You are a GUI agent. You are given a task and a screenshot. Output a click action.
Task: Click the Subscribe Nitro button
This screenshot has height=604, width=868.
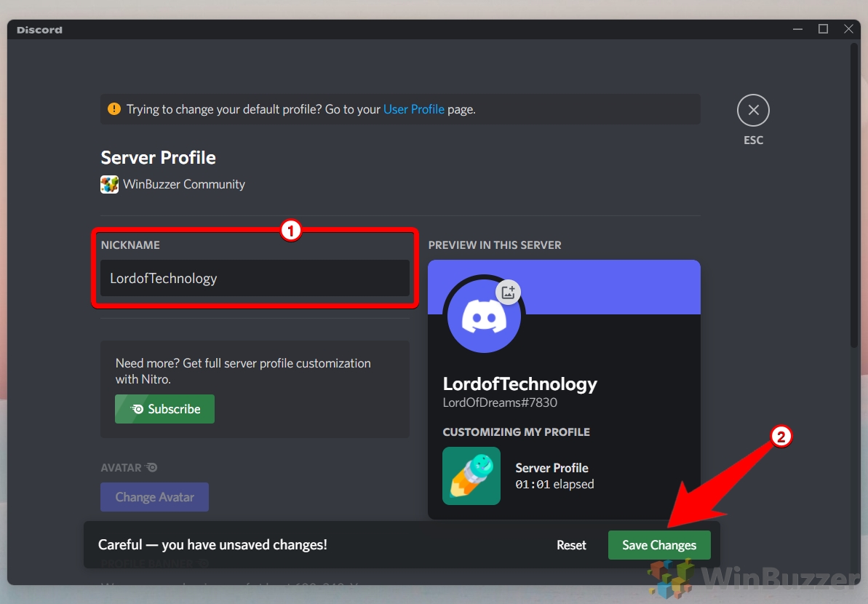[x=164, y=409]
